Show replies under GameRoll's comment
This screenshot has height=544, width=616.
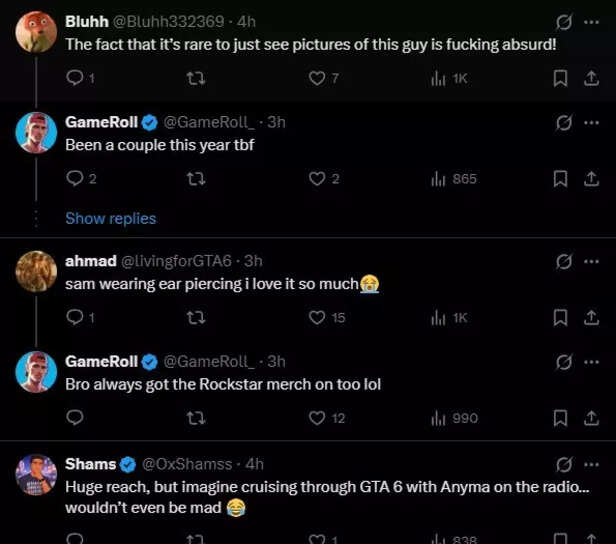click(110, 218)
